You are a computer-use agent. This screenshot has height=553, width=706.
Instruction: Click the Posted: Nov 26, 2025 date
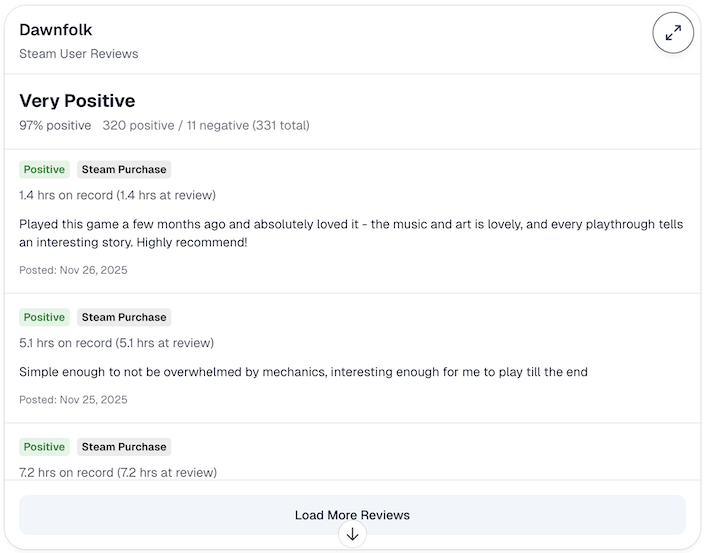click(73, 270)
